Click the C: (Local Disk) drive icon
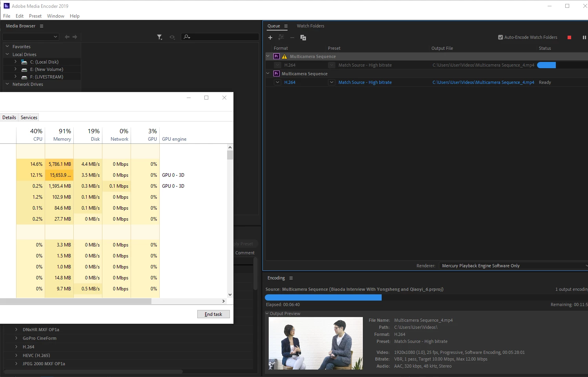Viewport: 588px width, 377px height. (x=24, y=62)
